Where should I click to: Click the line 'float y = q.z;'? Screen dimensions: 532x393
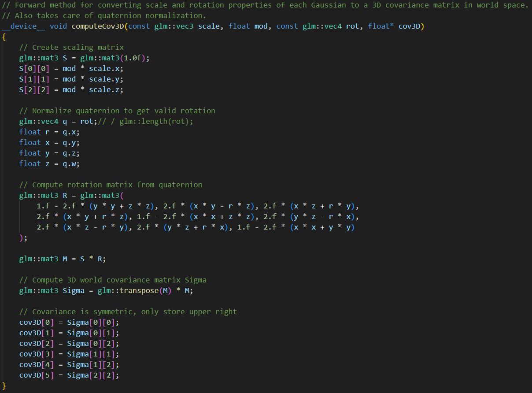pyautogui.click(x=50, y=153)
